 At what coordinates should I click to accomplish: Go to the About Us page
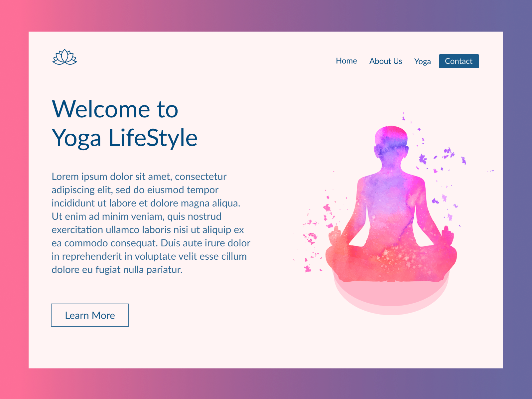click(386, 61)
